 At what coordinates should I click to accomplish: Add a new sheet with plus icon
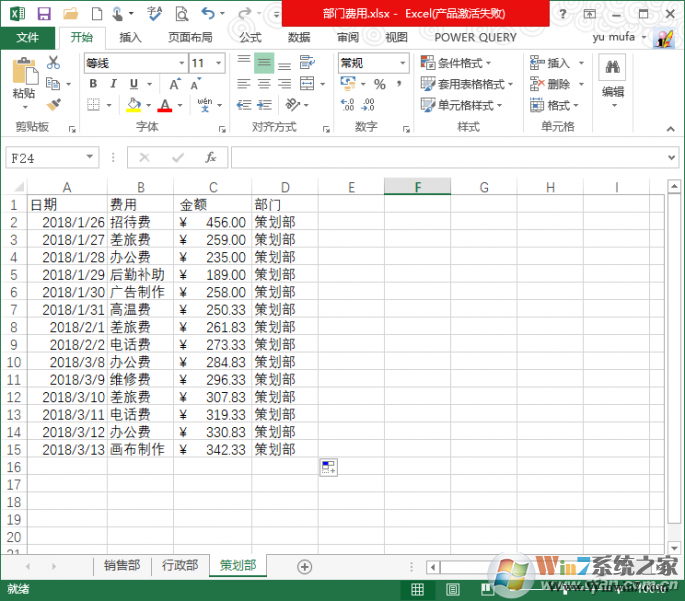click(305, 566)
